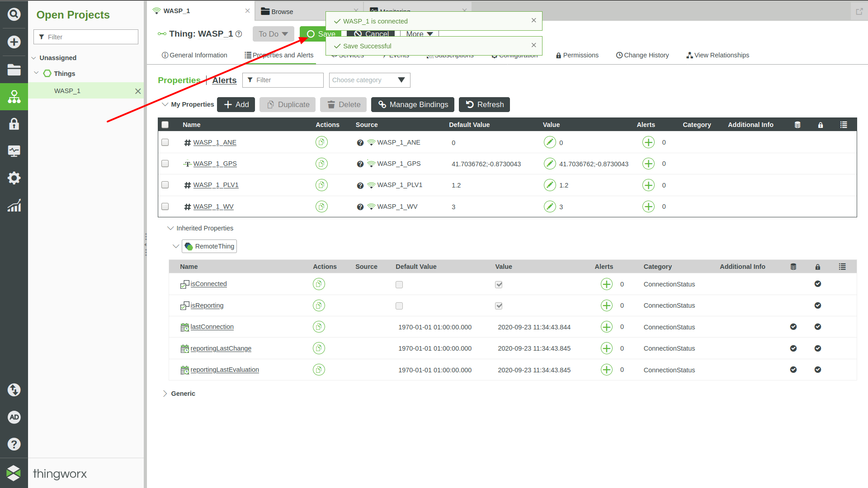Click the actions icon for WASP_1_GPS
Viewport: 868px width, 488px height.
point(321,164)
